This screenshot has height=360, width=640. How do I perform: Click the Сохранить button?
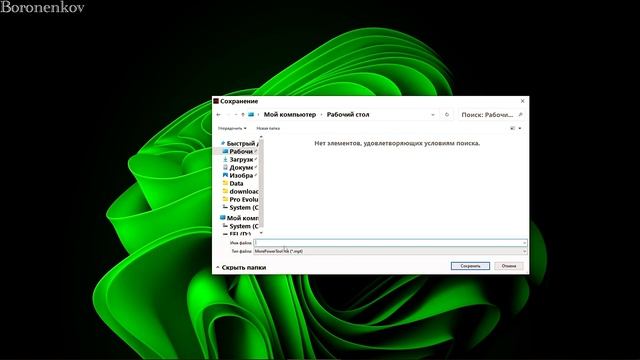(x=470, y=266)
